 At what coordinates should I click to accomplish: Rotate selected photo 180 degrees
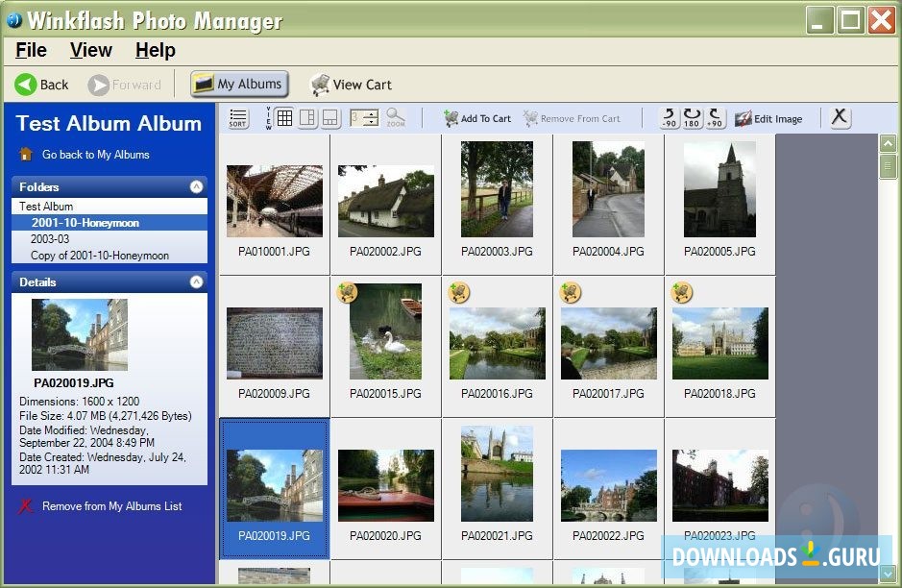click(x=691, y=116)
